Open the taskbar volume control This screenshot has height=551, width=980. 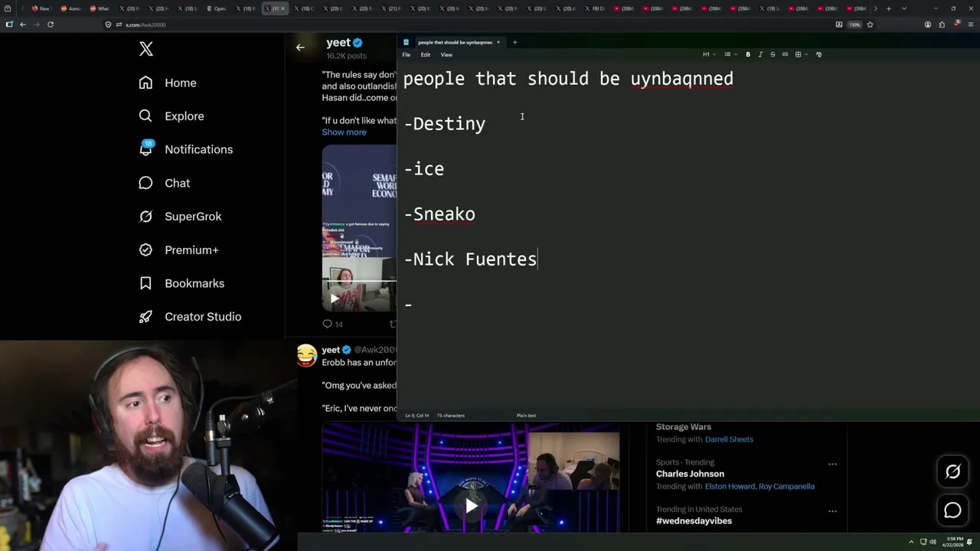(x=933, y=542)
